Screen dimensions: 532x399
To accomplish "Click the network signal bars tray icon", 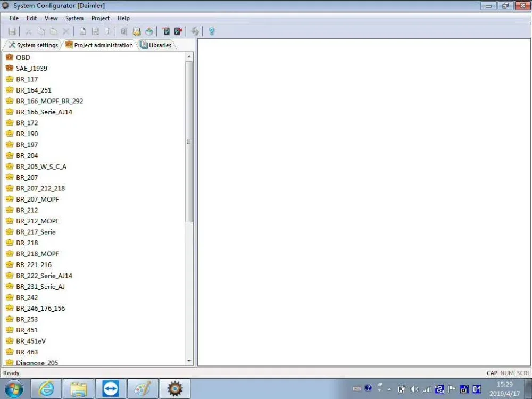I will (427, 389).
